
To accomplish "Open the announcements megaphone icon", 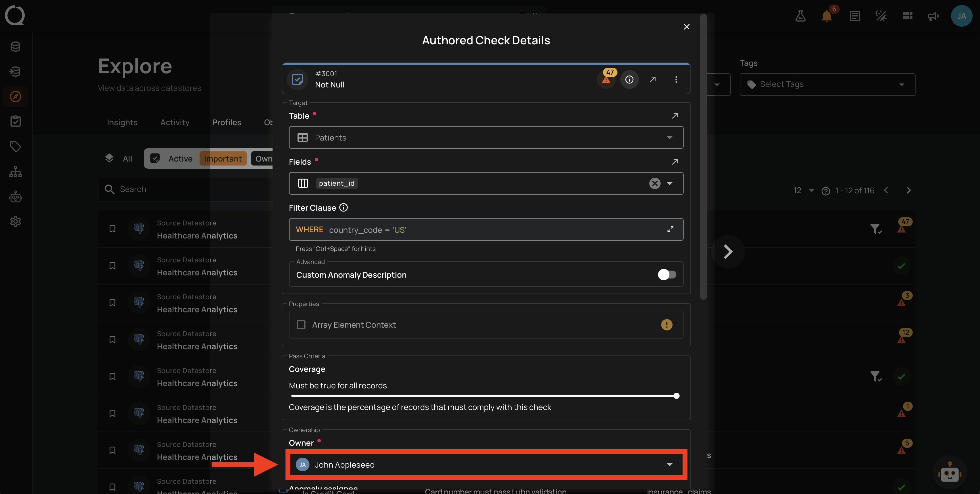I will tap(933, 16).
